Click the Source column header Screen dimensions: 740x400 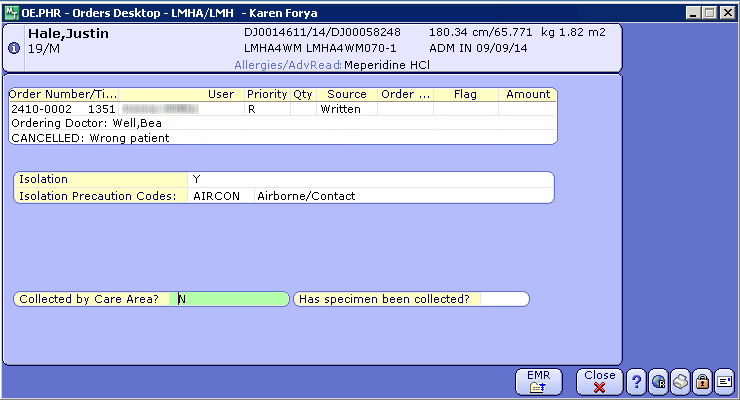point(347,94)
